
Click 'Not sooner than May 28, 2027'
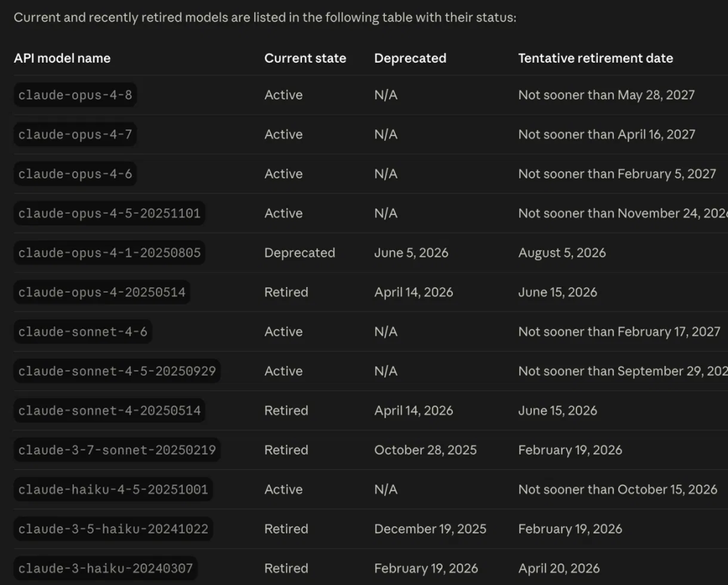(607, 95)
